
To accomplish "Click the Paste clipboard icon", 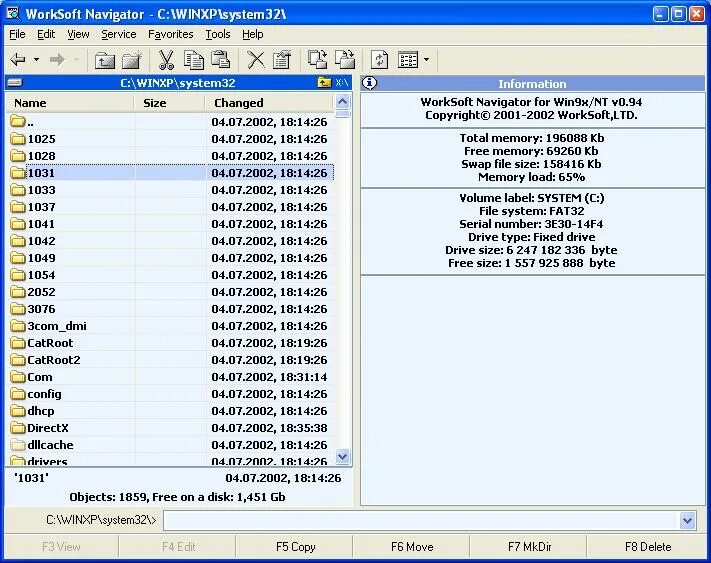I will (221, 60).
